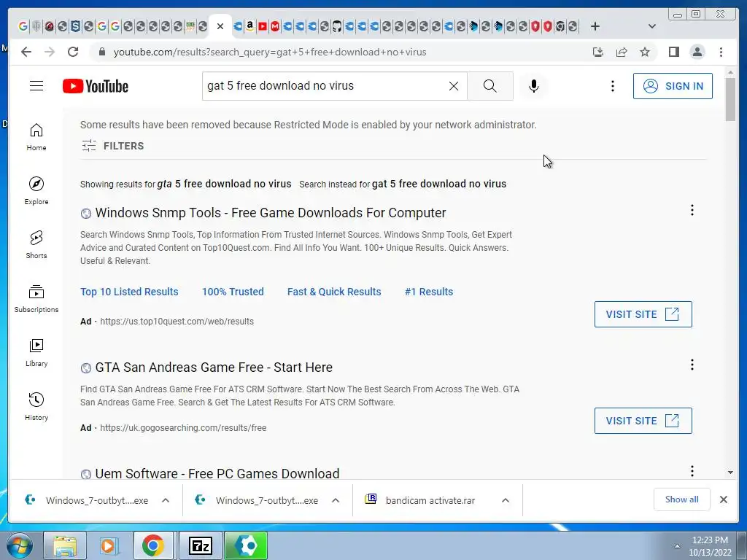This screenshot has width=747, height=560.
Task: Open FILTERS for search results
Action: click(113, 146)
